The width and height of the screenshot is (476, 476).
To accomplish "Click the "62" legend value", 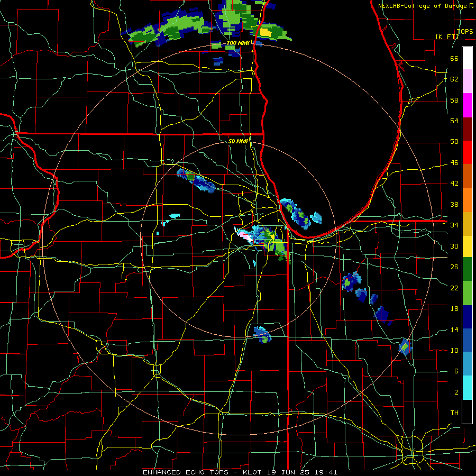I will tap(454, 79).
